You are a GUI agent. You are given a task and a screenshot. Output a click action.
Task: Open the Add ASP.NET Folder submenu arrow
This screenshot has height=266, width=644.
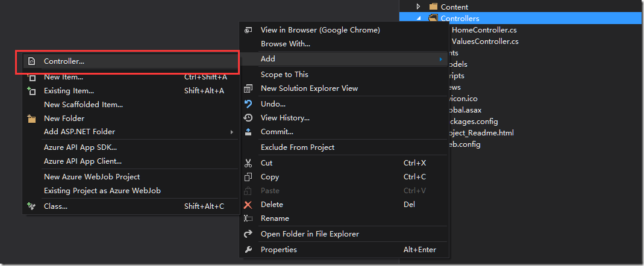[232, 132]
